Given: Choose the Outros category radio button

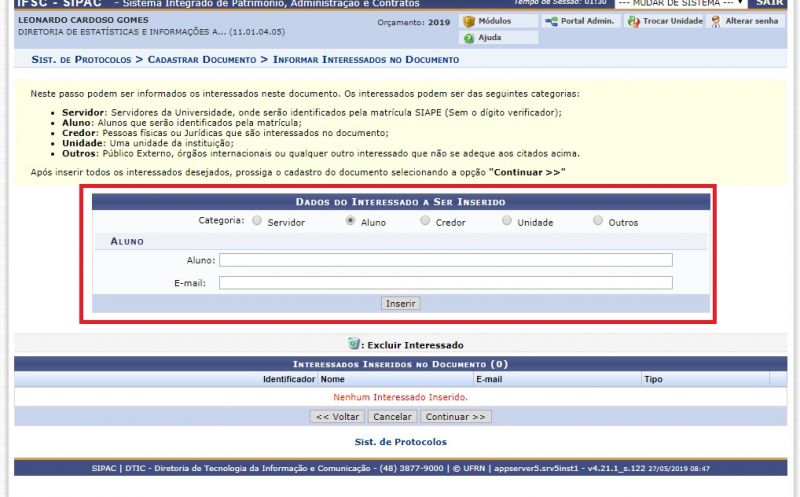Looking at the screenshot, I should [x=599, y=221].
